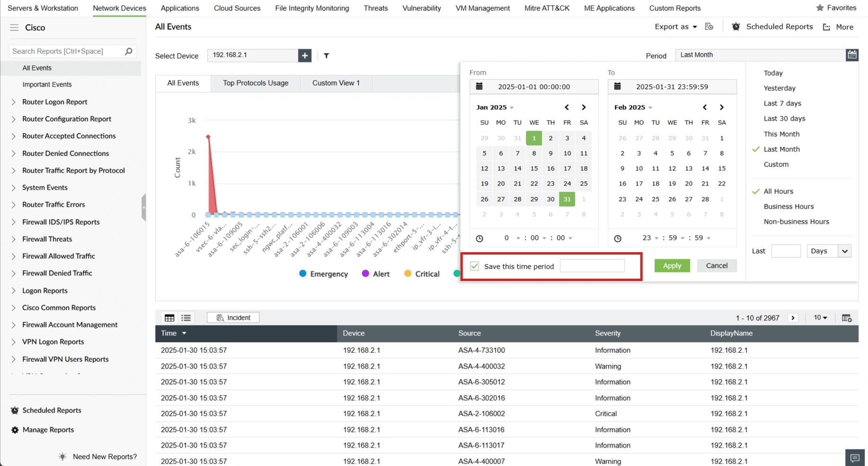This screenshot has width=868, height=466.
Task: Open the Feb 2025 month dropdown
Action: pos(633,107)
